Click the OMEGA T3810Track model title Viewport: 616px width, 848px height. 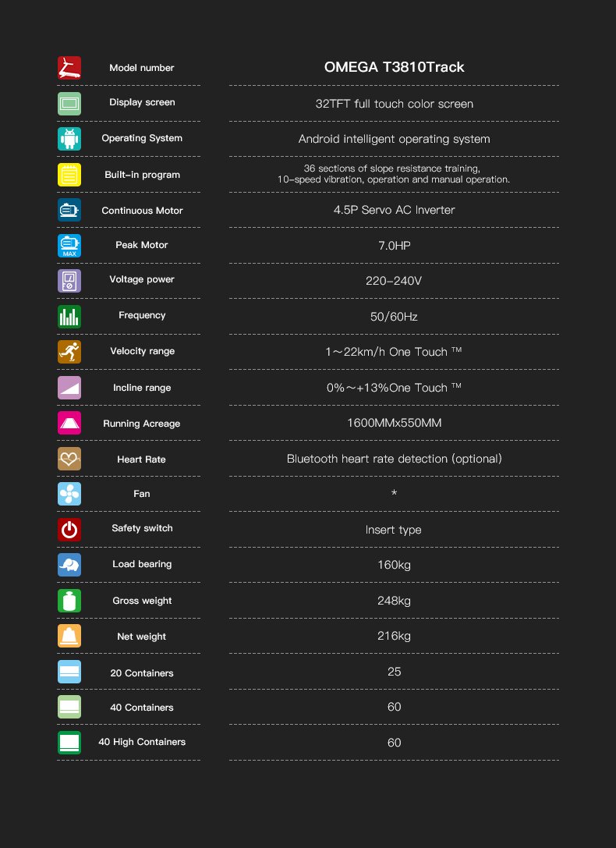coord(394,67)
